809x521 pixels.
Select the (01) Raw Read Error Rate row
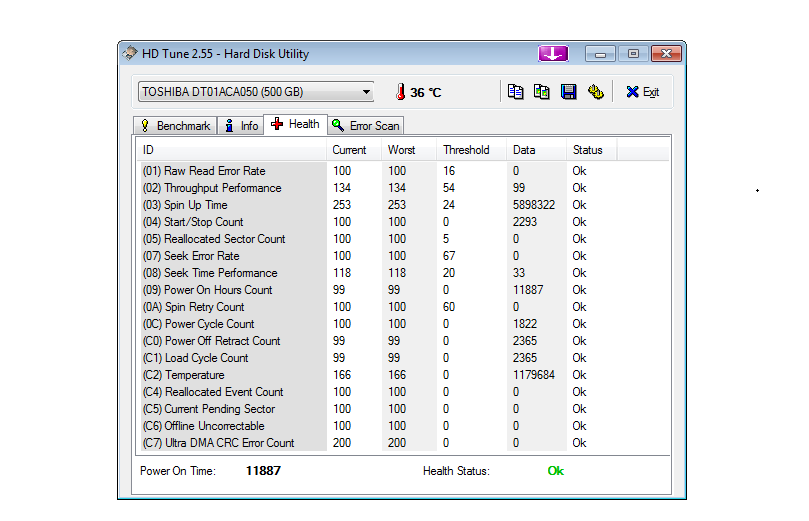tap(379, 171)
